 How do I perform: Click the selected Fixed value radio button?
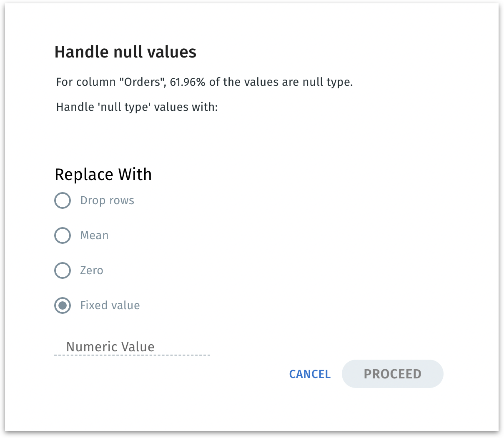pyautogui.click(x=63, y=305)
